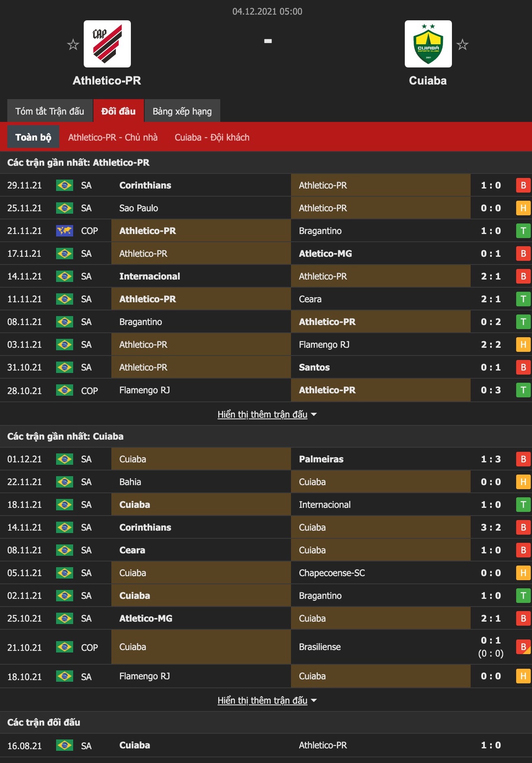Viewport: 532px width, 763px height.
Task: Click Brazil flag in Ceara 11.11.21 row
Action: pos(65,299)
